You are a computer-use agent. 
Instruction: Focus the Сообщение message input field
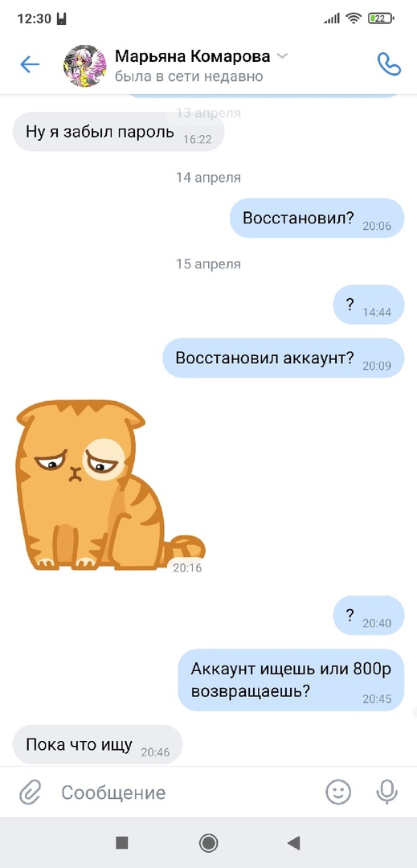(x=188, y=792)
